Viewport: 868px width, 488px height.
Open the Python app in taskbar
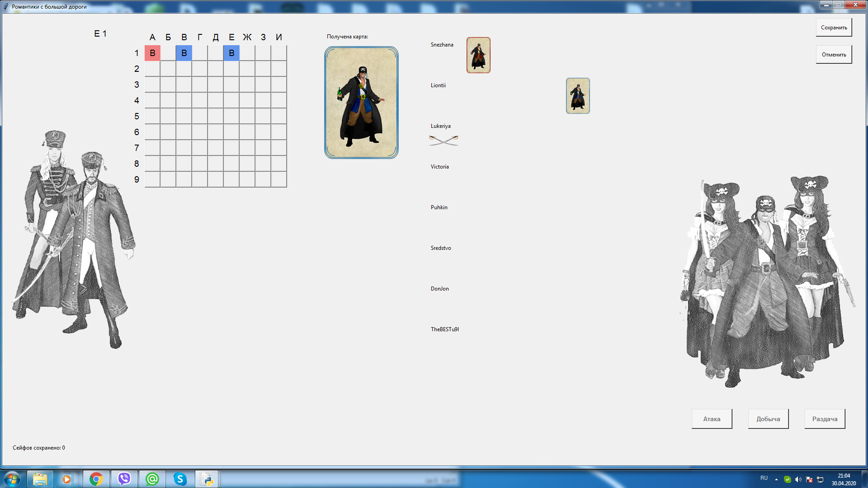pos(207,479)
